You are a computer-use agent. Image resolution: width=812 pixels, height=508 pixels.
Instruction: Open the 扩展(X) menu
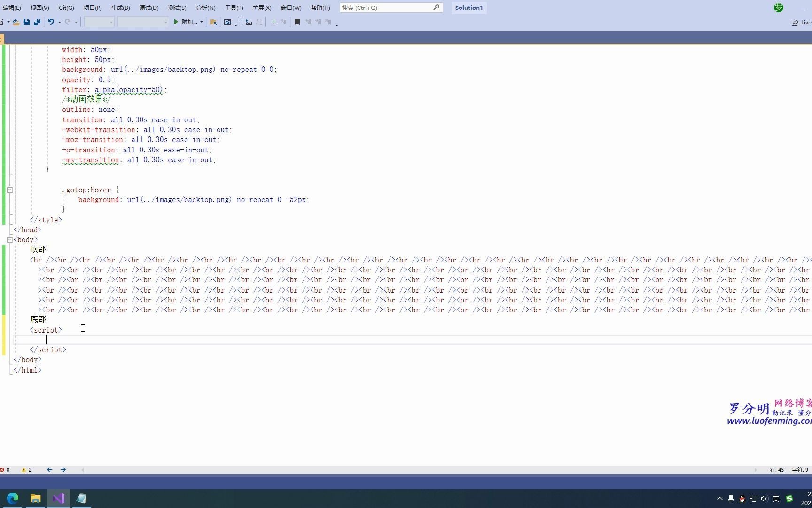[262, 8]
